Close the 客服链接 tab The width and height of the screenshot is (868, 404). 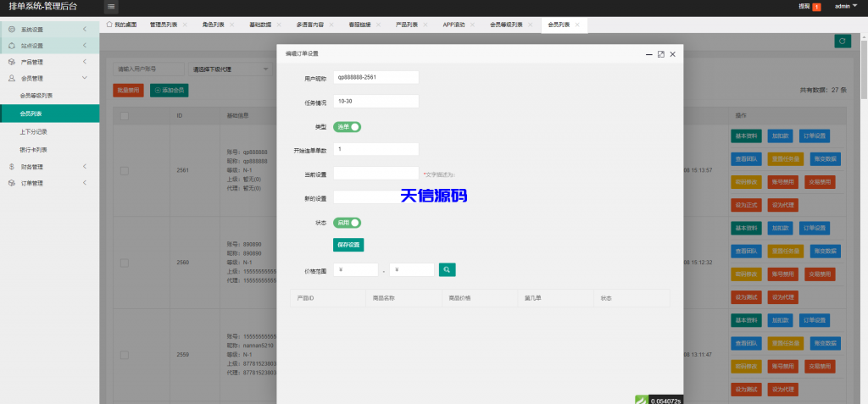pyautogui.click(x=379, y=25)
